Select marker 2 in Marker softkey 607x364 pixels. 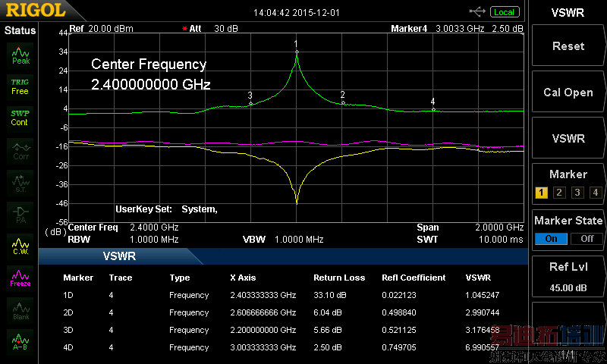point(559,193)
